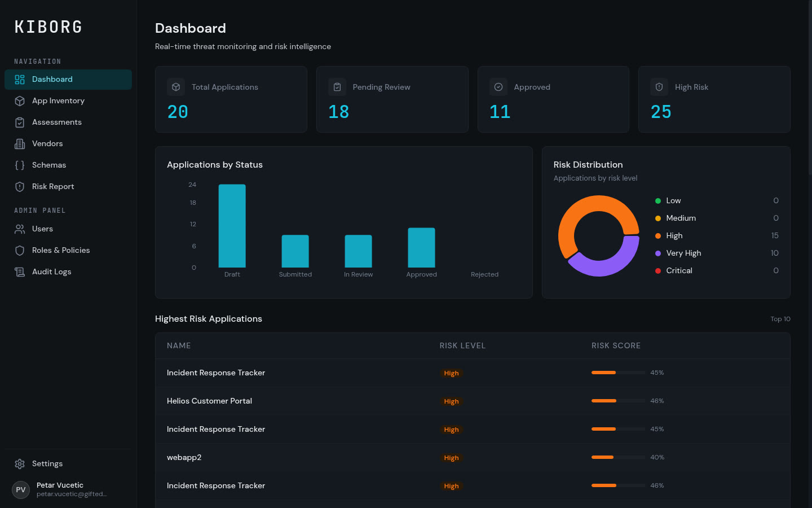Click the RISK LEVEL column header
812x508 pixels.
click(x=462, y=346)
